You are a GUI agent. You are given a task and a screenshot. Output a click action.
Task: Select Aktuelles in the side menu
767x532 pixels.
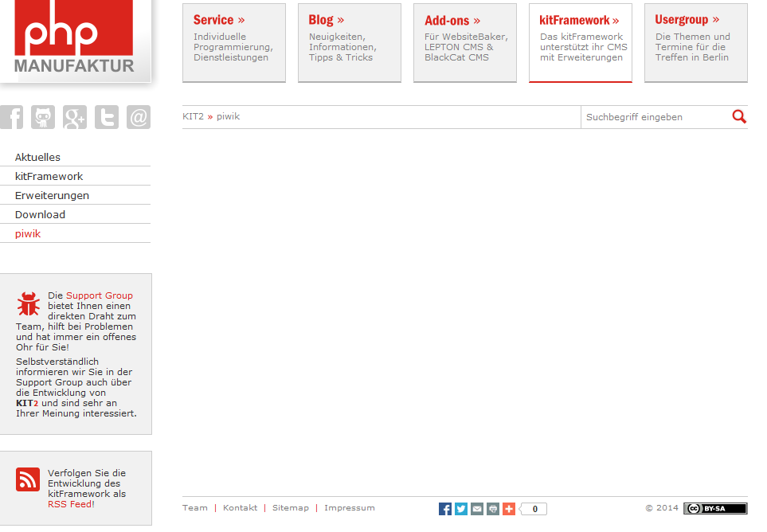[76, 158]
